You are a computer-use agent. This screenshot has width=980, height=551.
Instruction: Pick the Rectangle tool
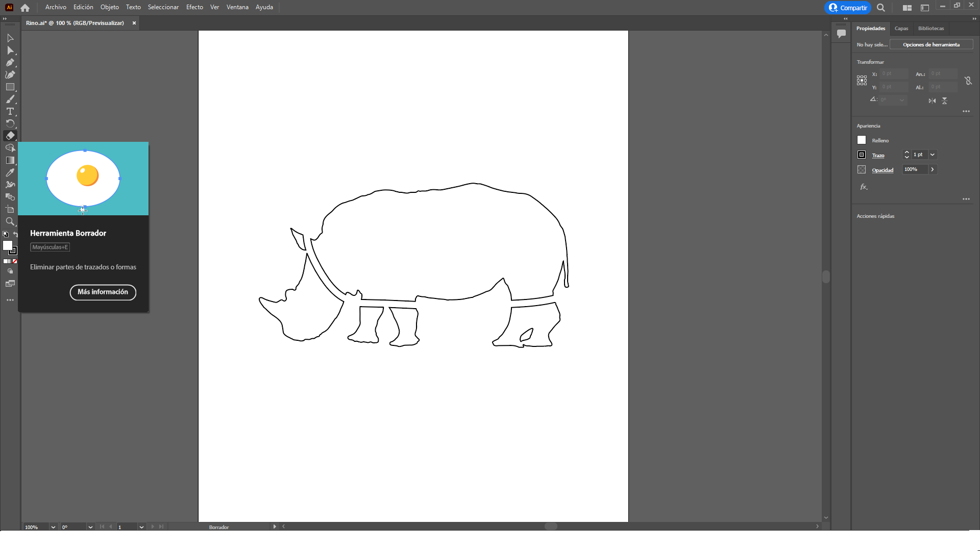pos(10,87)
